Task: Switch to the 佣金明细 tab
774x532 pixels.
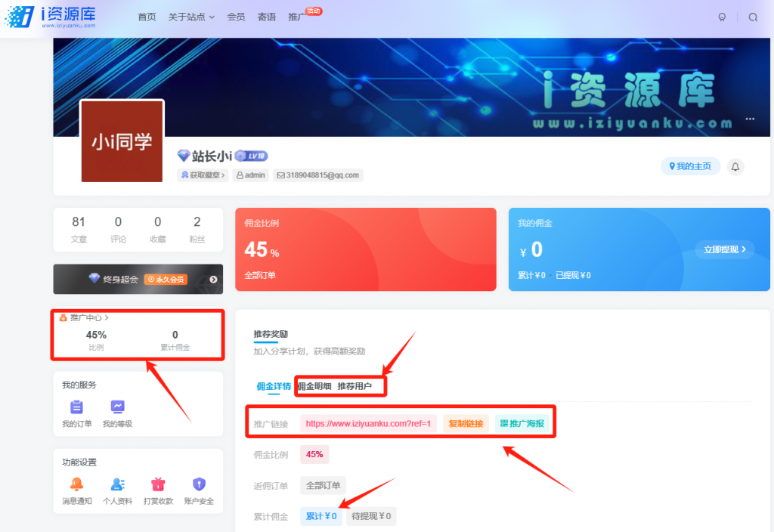Action: (317, 385)
